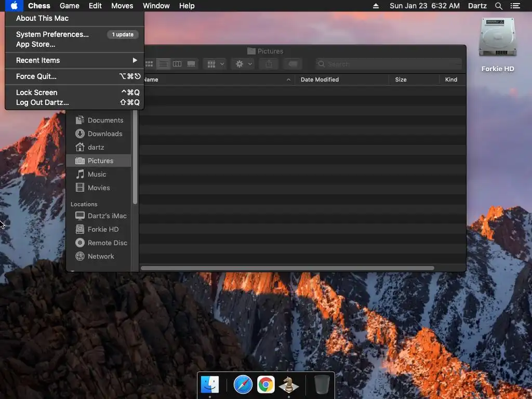Open the Trash in the Dock

322,385
